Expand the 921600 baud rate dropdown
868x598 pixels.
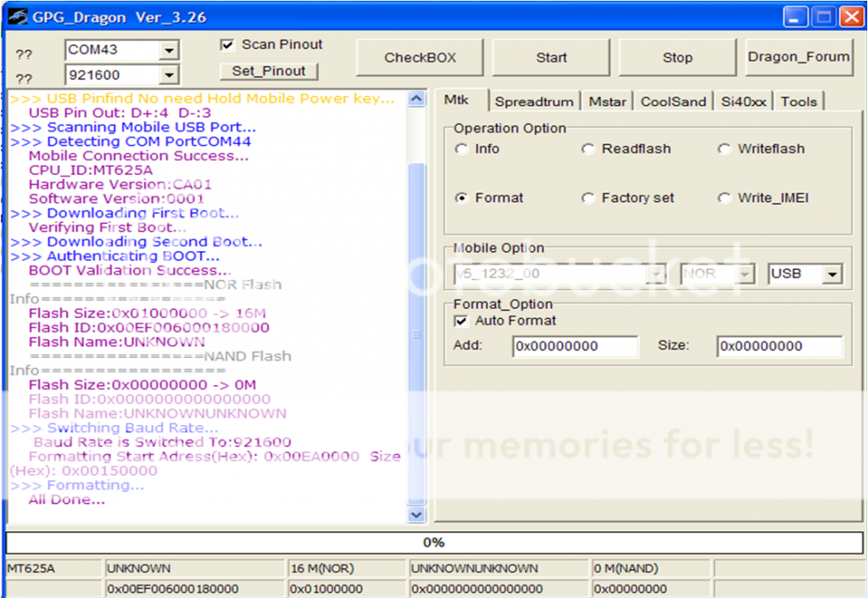(x=170, y=75)
